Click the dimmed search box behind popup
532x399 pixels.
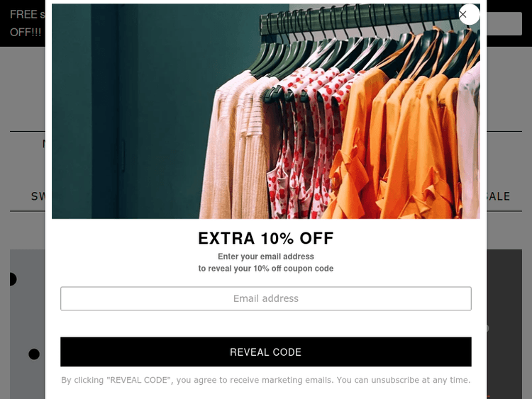504,23
